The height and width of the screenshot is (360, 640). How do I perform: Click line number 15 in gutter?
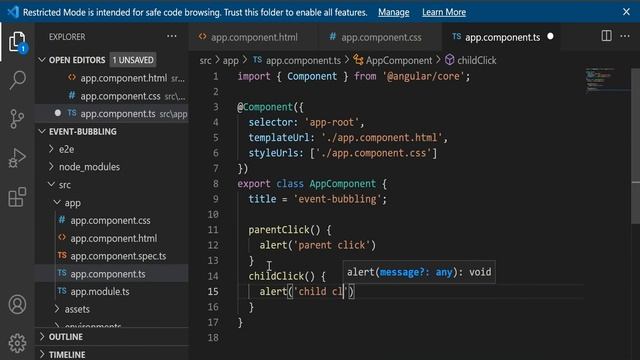pyautogui.click(x=213, y=291)
